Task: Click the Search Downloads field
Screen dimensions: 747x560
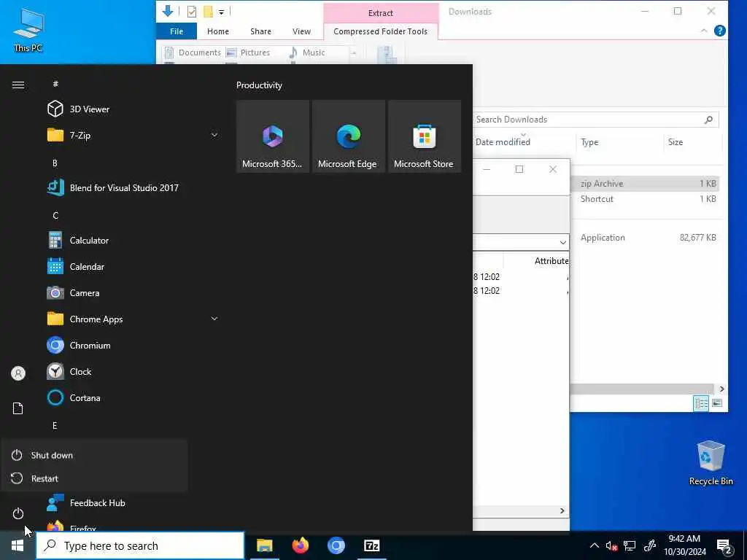Action: point(595,120)
